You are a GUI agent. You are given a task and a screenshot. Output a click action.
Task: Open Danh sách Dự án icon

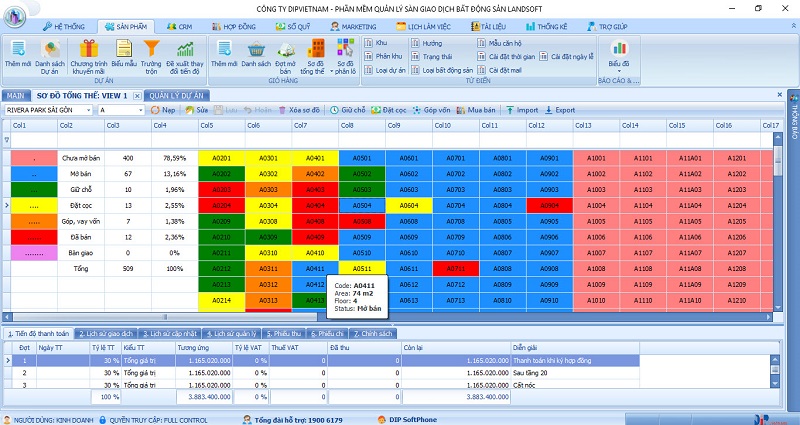[x=50, y=57]
